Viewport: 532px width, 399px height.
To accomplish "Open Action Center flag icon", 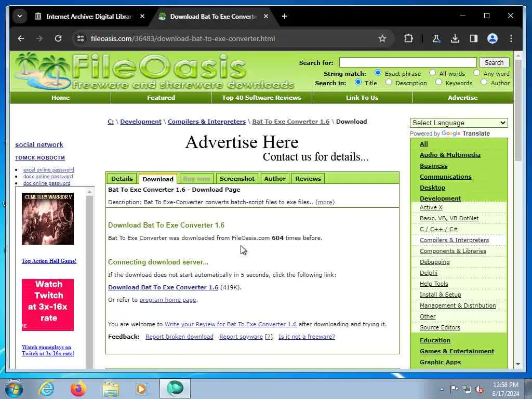I will (454, 389).
